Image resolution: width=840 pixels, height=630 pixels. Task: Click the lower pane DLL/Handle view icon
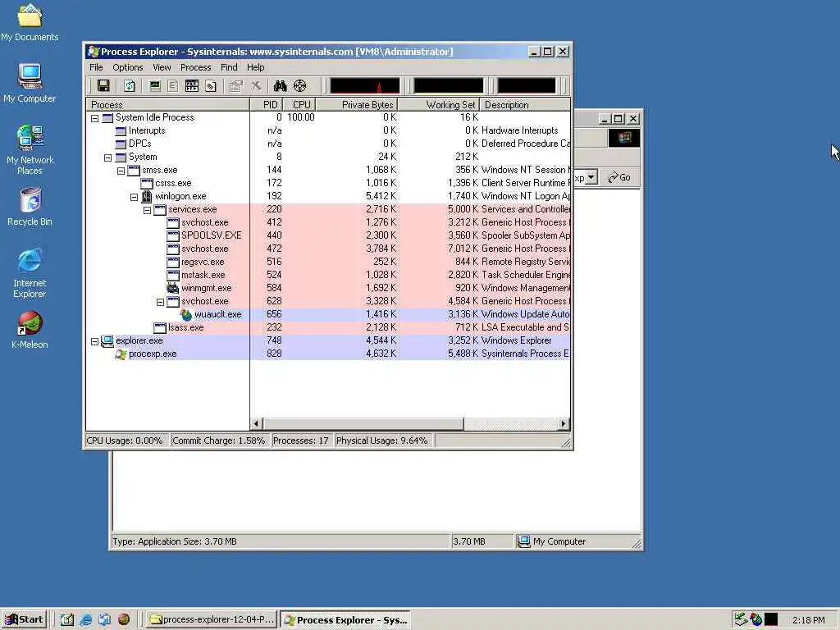click(211, 85)
